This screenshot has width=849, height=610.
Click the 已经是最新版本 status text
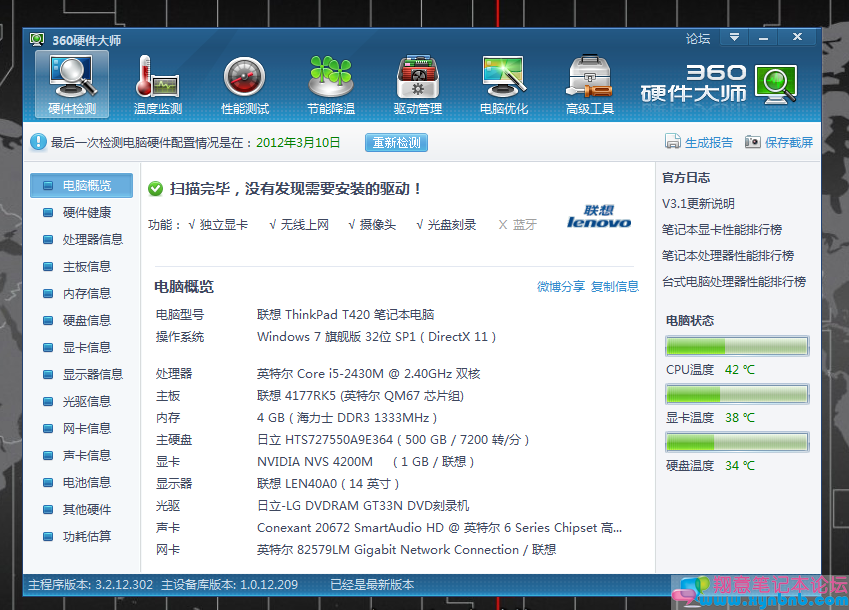pos(372,585)
